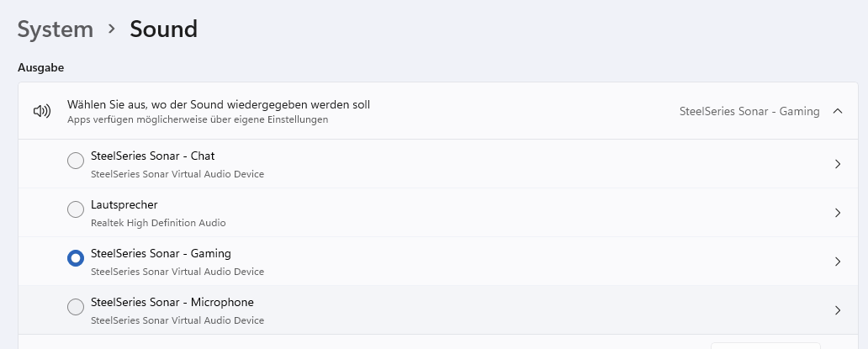The height and width of the screenshot is (349, 868).
Task: Select the Lautsprecher radio button
Action: [x=76, y=210]
